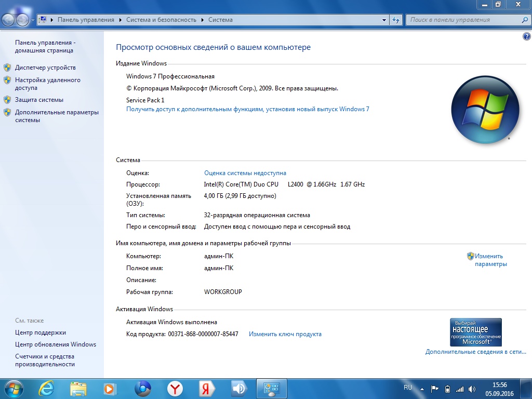The height and width of the screenshot is (399, 532).
Task: Open the red Я Yandex taskbar icon
Action: pos(206,389)
